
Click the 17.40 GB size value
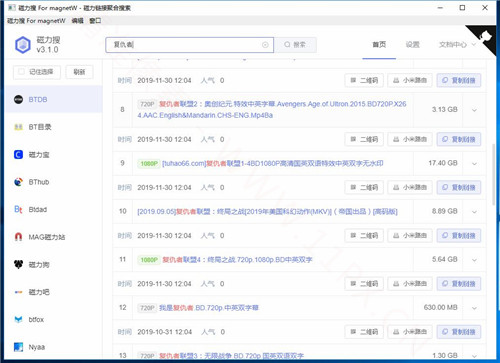[443, 163]
